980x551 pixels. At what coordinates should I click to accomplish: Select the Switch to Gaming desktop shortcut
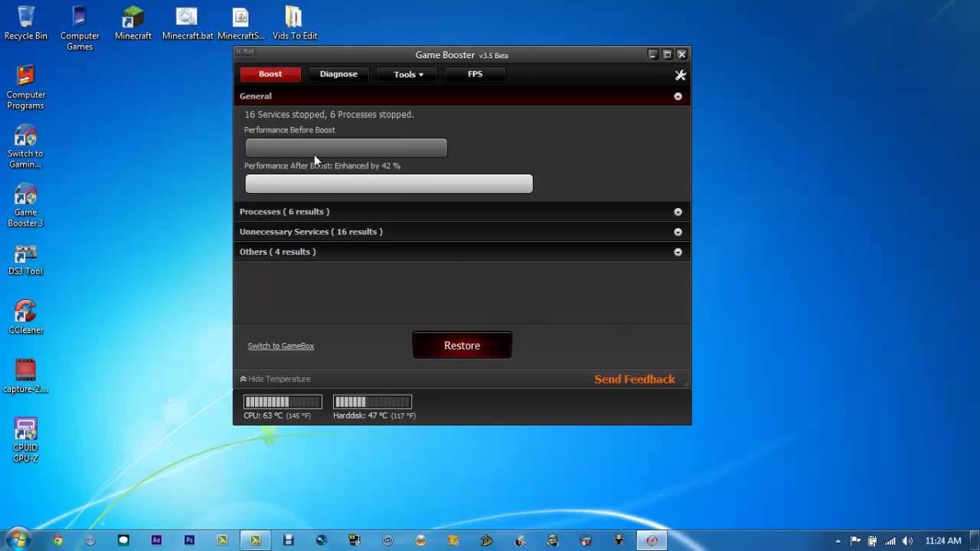tap(25, 146)
